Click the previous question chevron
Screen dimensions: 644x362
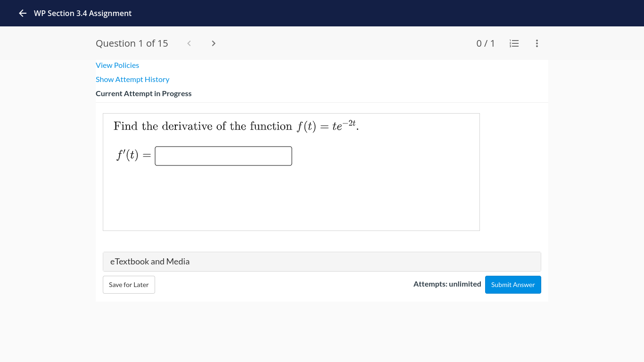[189, 43]
